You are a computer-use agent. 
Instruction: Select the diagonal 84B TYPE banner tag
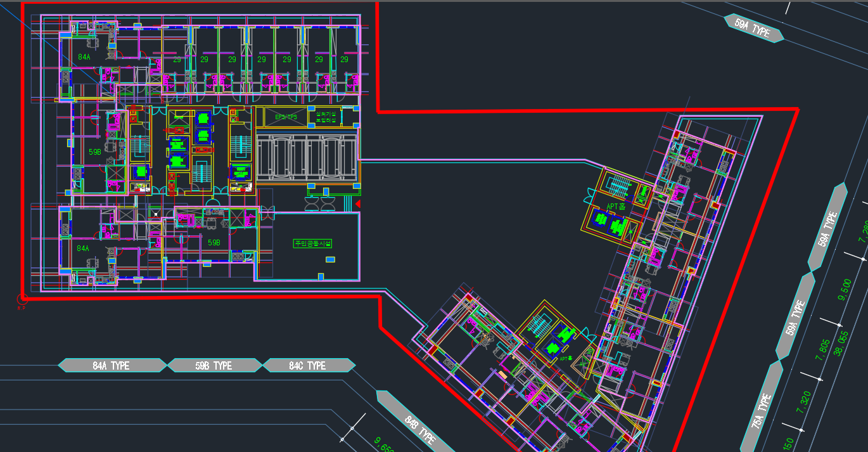click(x=418, y=425)
